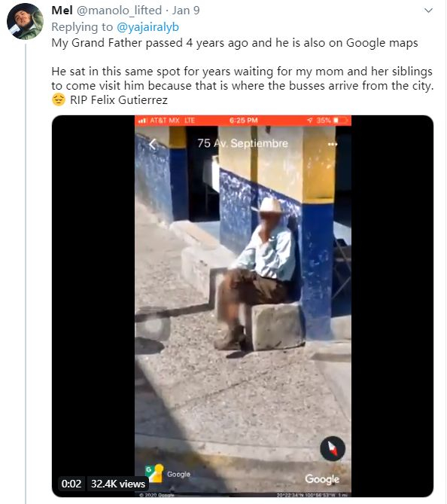This screenshot has width=447, height=504.
Task: Tap the AT&T MX signal bars icon
Action: tap(142, 121)
